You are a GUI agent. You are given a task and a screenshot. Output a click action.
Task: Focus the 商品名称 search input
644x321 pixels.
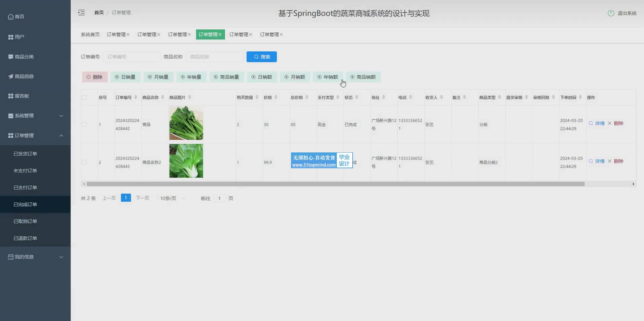[x=215, y=57]
